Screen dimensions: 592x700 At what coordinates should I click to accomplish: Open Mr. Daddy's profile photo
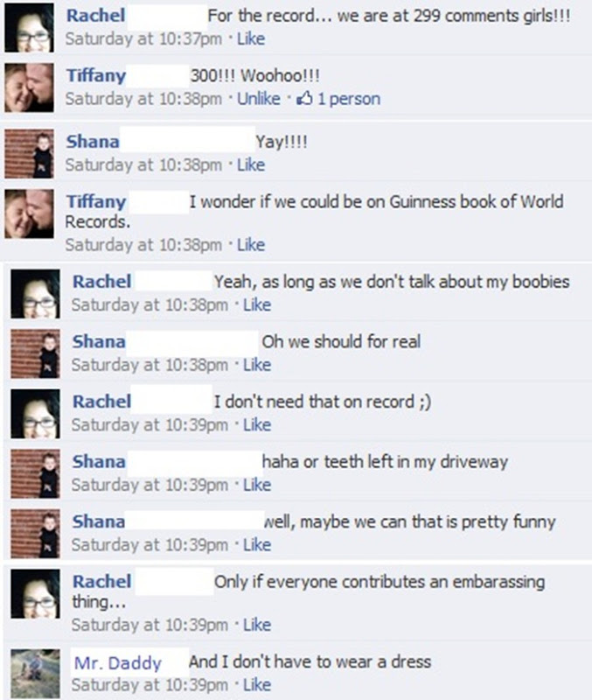click(35, 674)
